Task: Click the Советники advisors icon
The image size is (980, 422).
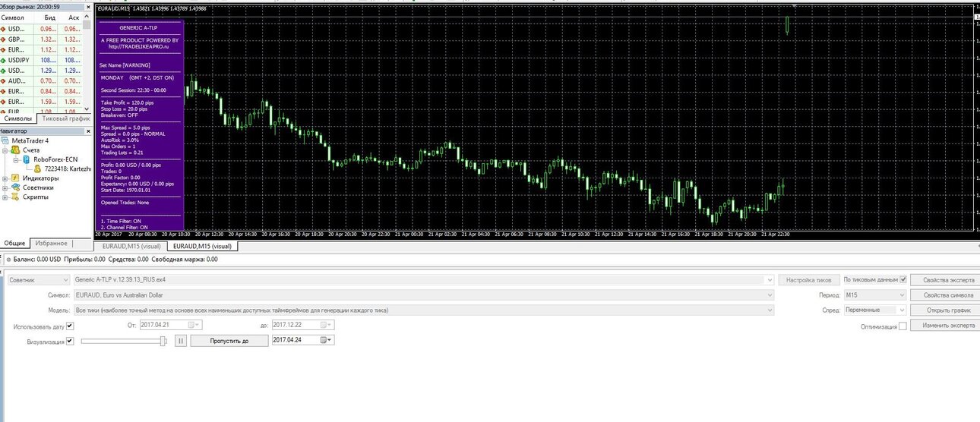Action: coord(15,187)
